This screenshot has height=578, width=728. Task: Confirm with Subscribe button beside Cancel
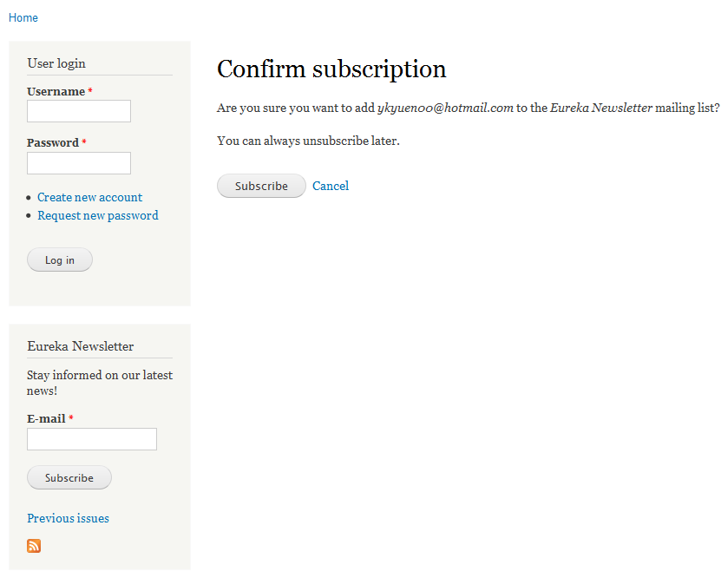[x=261, y=186]
